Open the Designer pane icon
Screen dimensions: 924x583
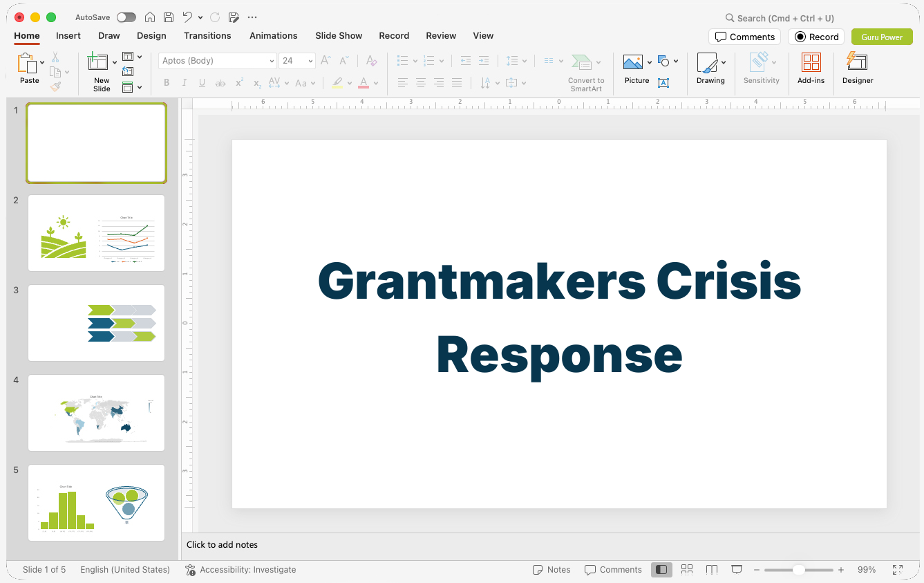pos(857,62)
